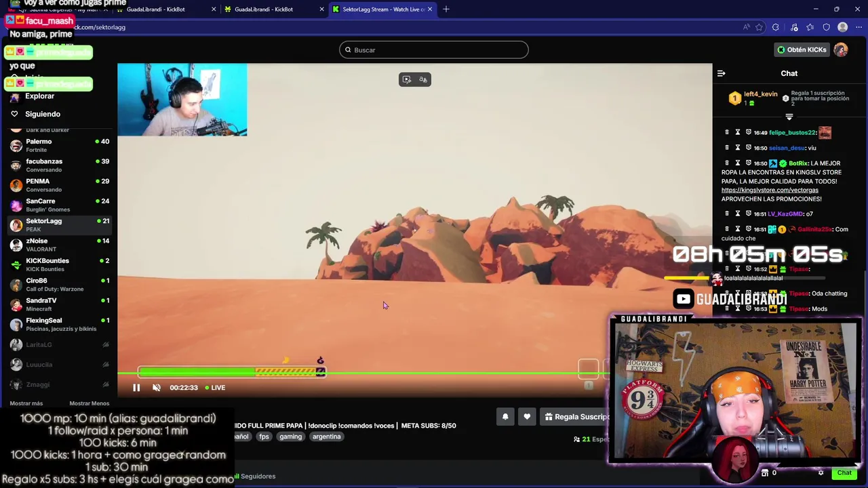Open offline LaritaLG channel in sidebar
Screen dimensions: 868x488
(x=59, y=344)
